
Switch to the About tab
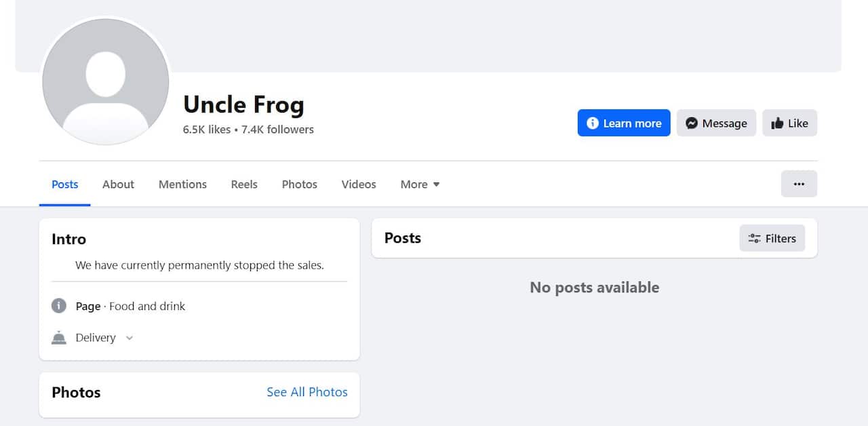118,185
